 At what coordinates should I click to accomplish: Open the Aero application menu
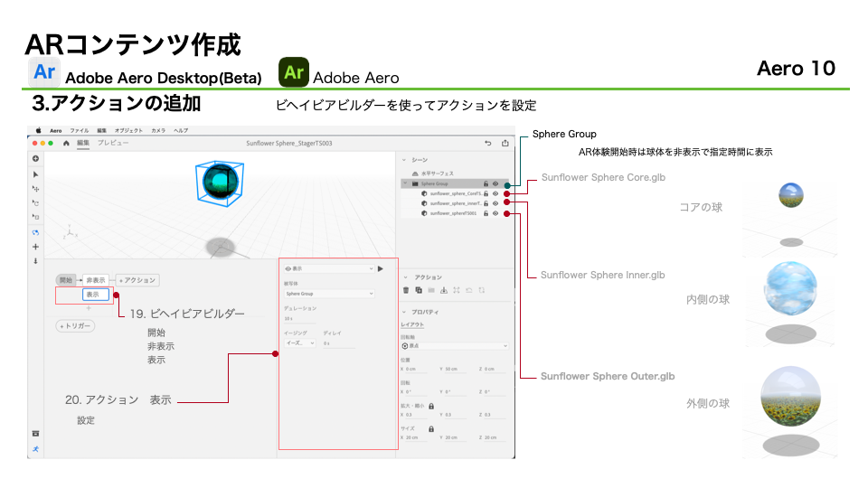[x=56, y=130]
